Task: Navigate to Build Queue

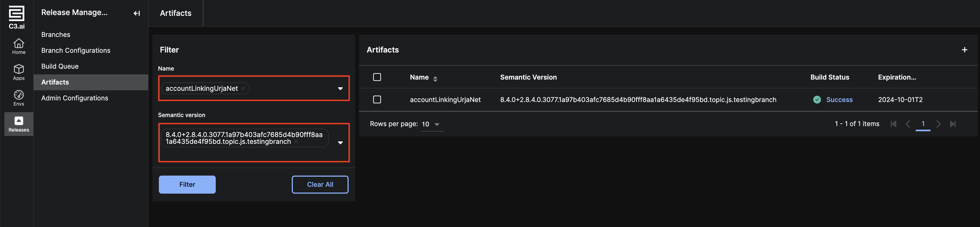Action: click(60, 66)
